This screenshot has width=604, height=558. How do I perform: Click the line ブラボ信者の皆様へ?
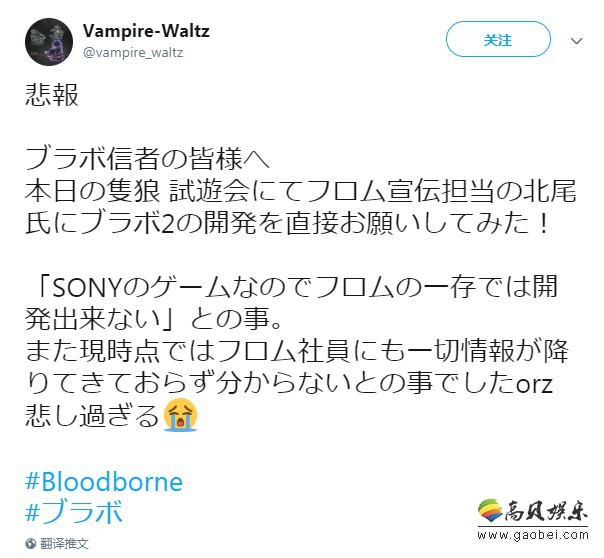pyautogui.click(x=148, y=159)
